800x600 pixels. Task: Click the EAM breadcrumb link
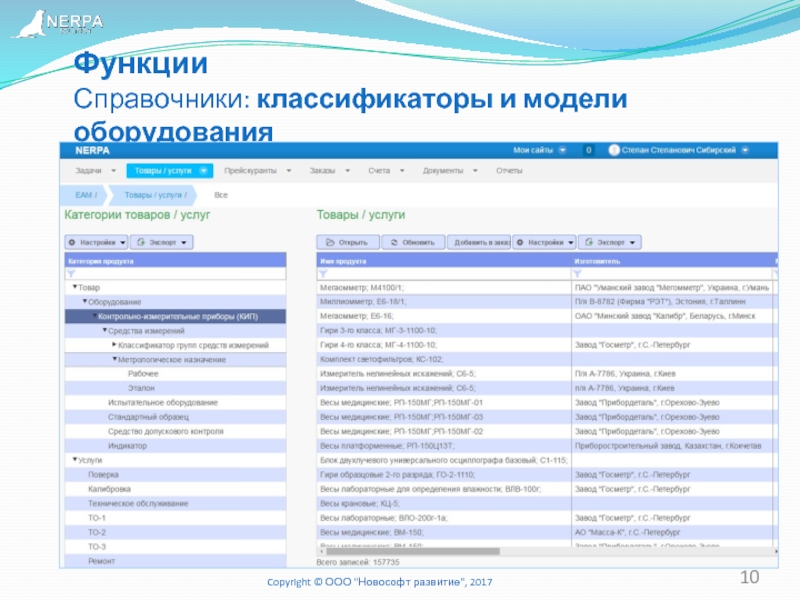(x=85, y=194)
